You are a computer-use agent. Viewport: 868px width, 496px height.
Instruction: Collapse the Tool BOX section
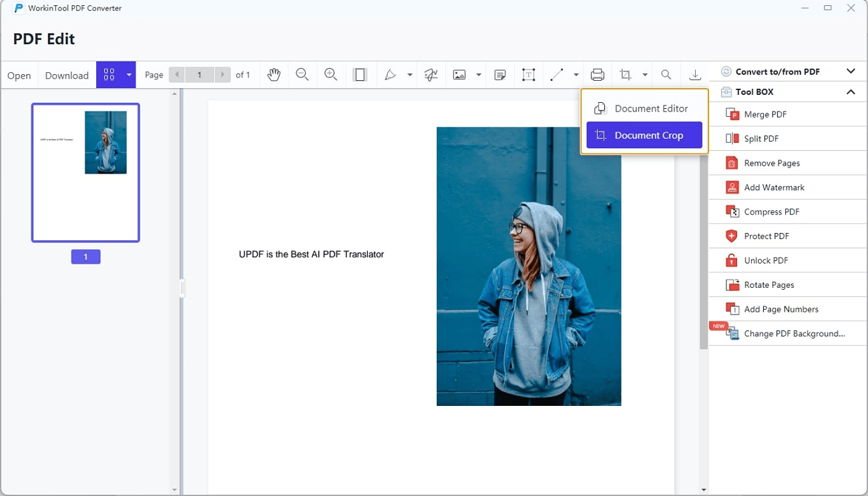850,91
